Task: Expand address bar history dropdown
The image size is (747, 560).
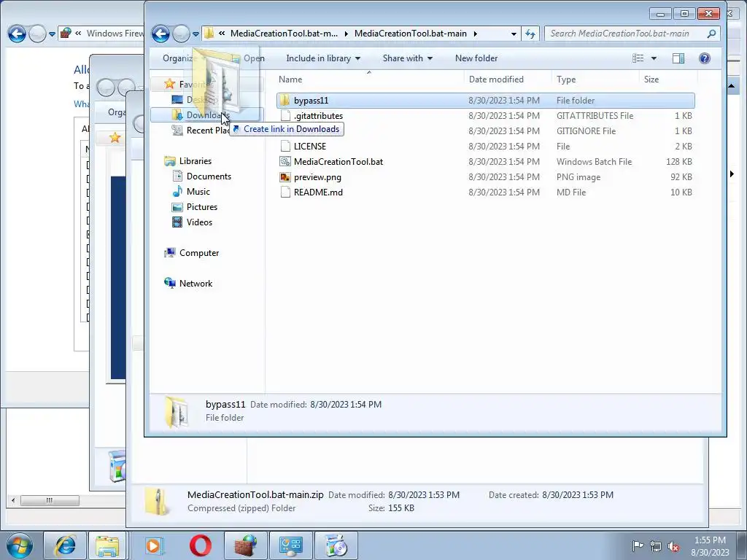Action: coord(514,34)
